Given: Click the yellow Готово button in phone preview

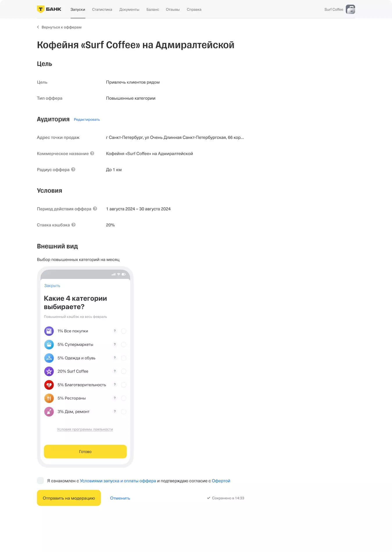Looking at the screenshot, I should point(85,451).
